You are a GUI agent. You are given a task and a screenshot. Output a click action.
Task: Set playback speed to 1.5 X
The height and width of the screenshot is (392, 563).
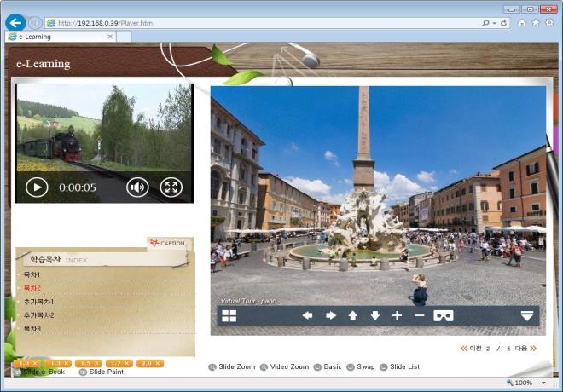click(89, 363)
